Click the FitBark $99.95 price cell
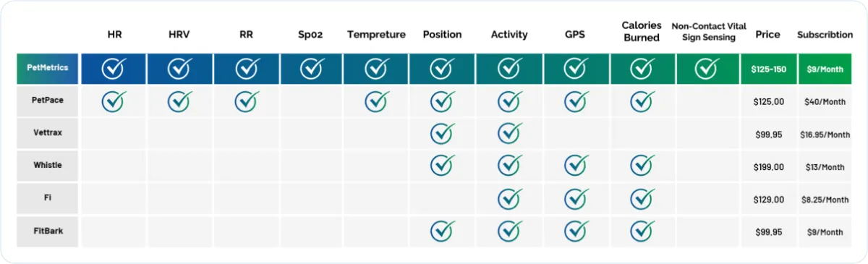This screenshot has height=264, width=868. pyautogui.click(x=767, y=232)
